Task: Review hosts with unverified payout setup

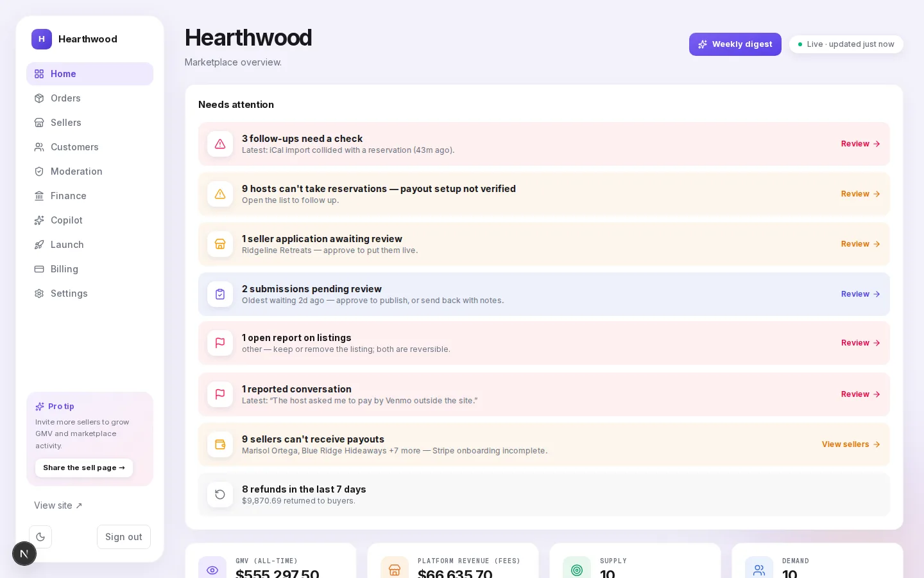Action: point(860,194)
